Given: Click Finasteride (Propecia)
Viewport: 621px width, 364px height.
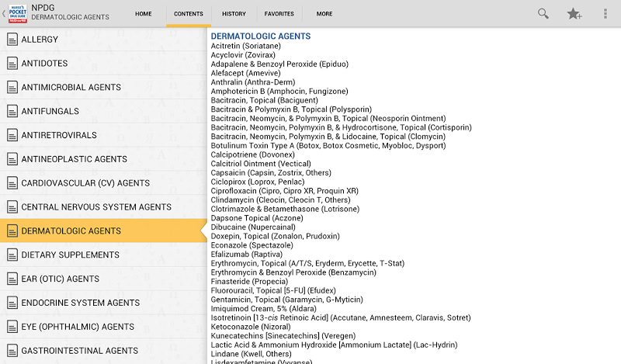Looking at the screenshot, I should 249,282.
